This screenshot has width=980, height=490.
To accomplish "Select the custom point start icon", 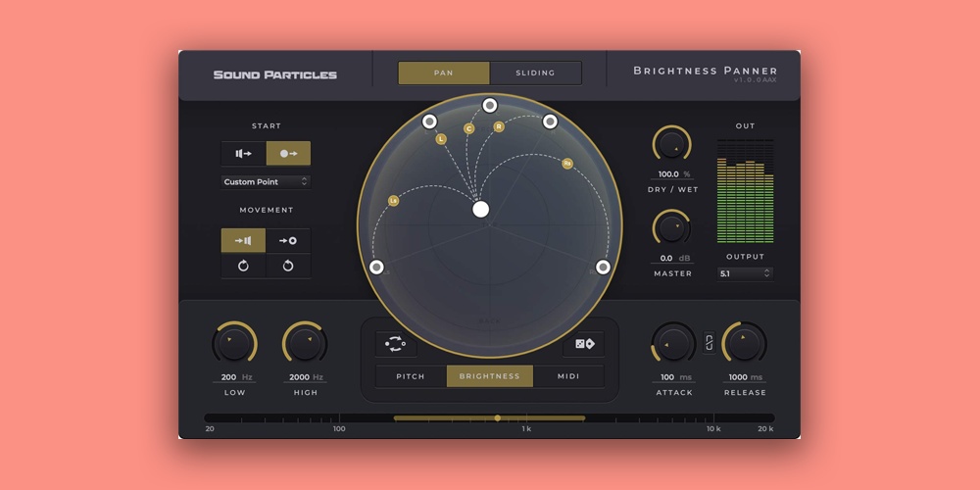I will (288, 154).
